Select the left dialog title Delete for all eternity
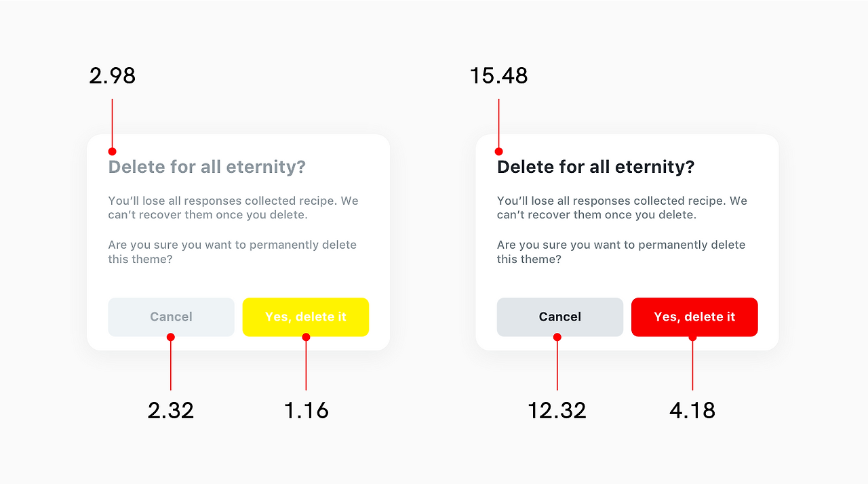The image size is (868, 484). [x=207, y=167]
